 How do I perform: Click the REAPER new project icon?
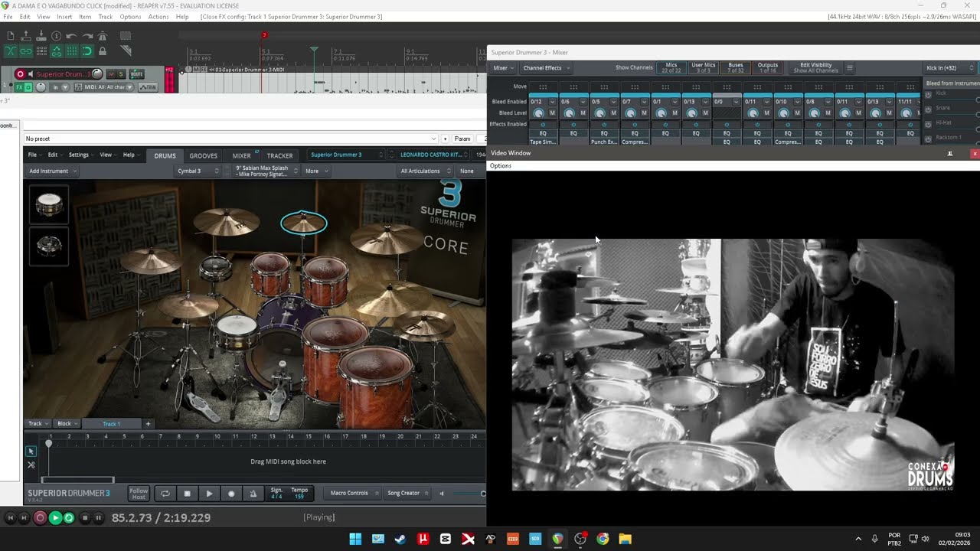(11, 36)
